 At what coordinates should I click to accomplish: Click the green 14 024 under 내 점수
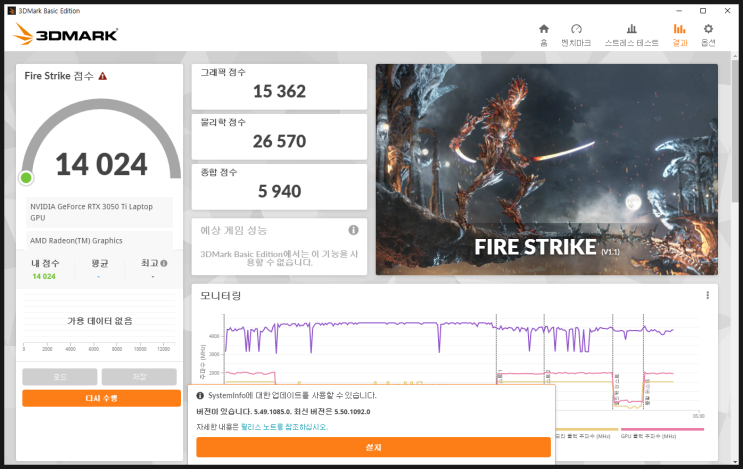(44, 276)
